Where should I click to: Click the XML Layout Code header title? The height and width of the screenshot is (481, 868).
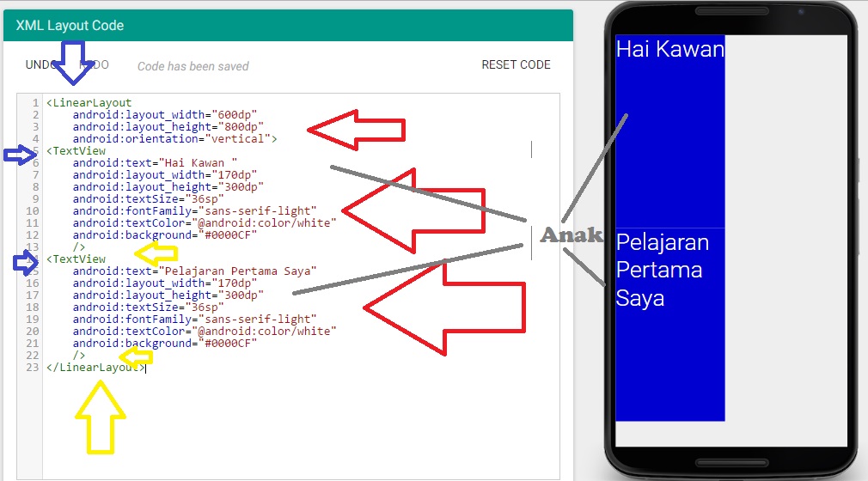pos(70,26)
